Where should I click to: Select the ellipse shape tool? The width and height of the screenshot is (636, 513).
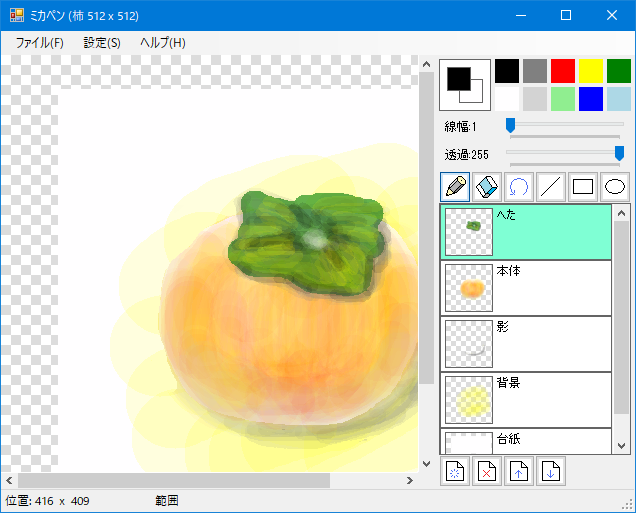[x=615, y=187]
